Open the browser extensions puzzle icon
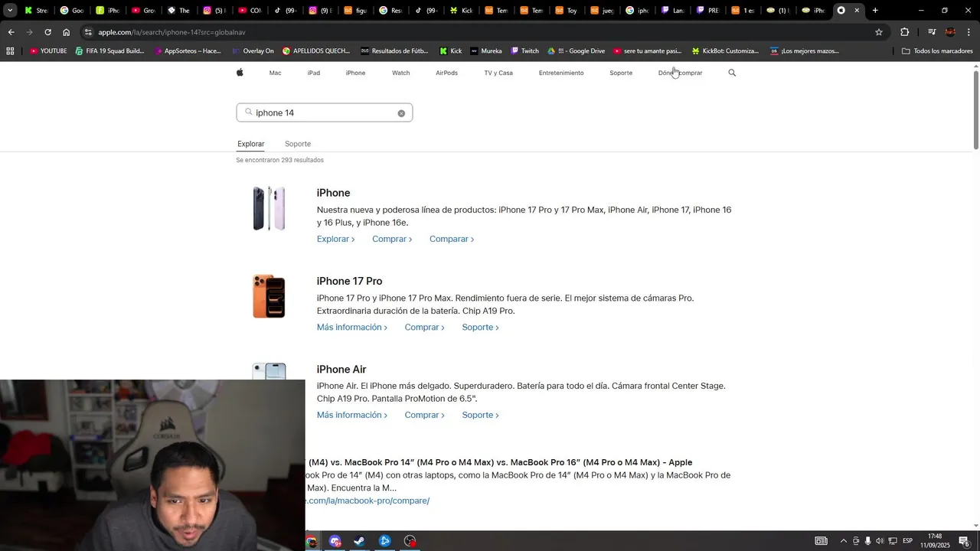980x551 pixels. tap(904, 32)
